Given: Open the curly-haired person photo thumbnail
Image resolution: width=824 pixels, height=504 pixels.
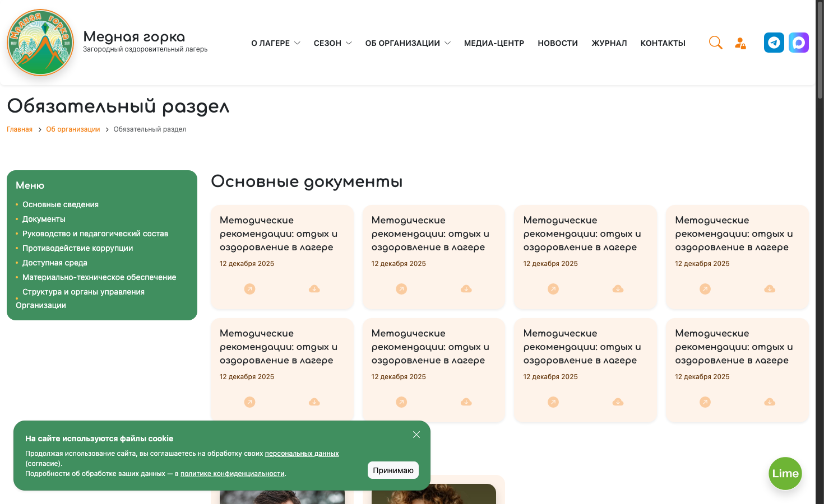Looking at the screenshot, I should 434,494.
